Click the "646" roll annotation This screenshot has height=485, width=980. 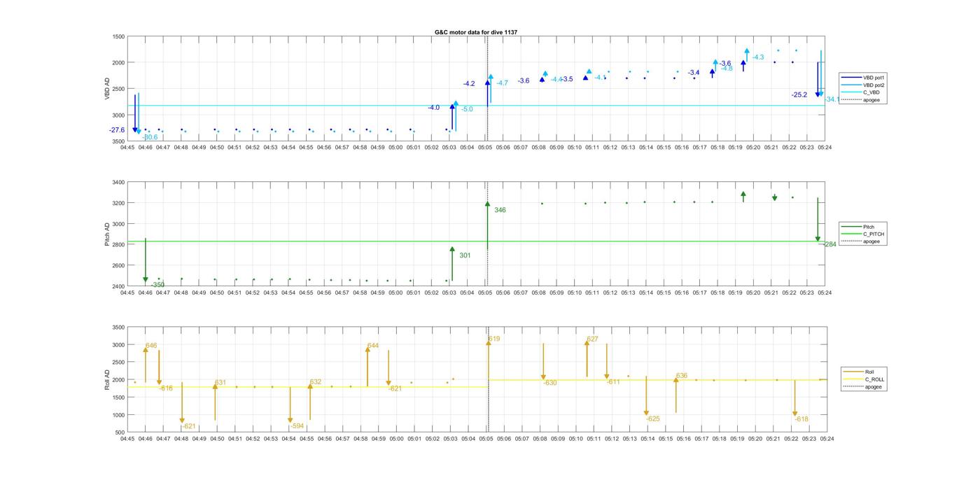151,346
